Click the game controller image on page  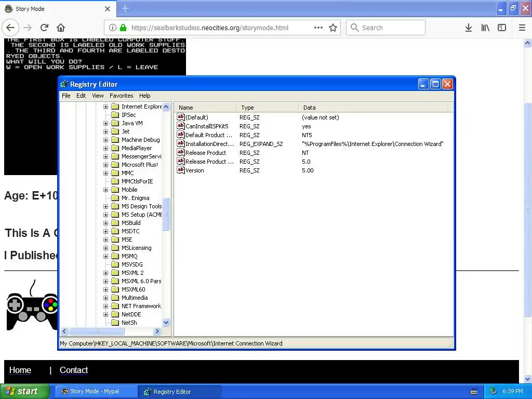pos(32,305)
